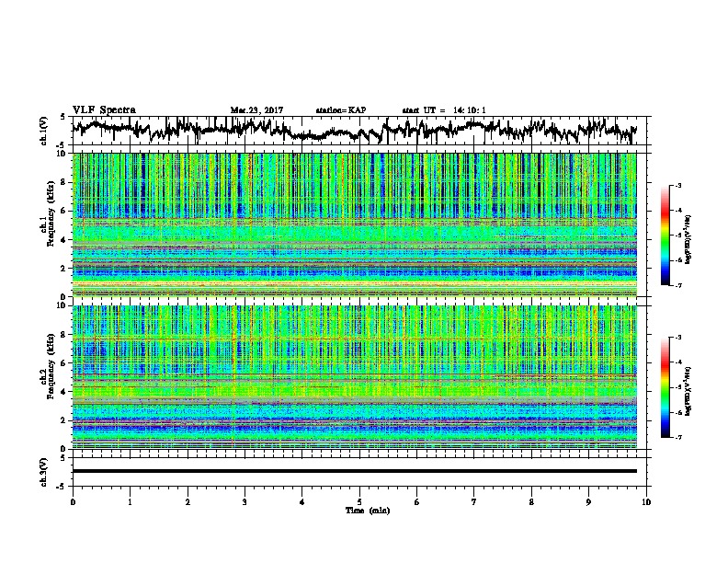The image size is (728, 563).
Task: Click the ch.1 colorbar log(PSD) label
Action: tap(688, 240)
